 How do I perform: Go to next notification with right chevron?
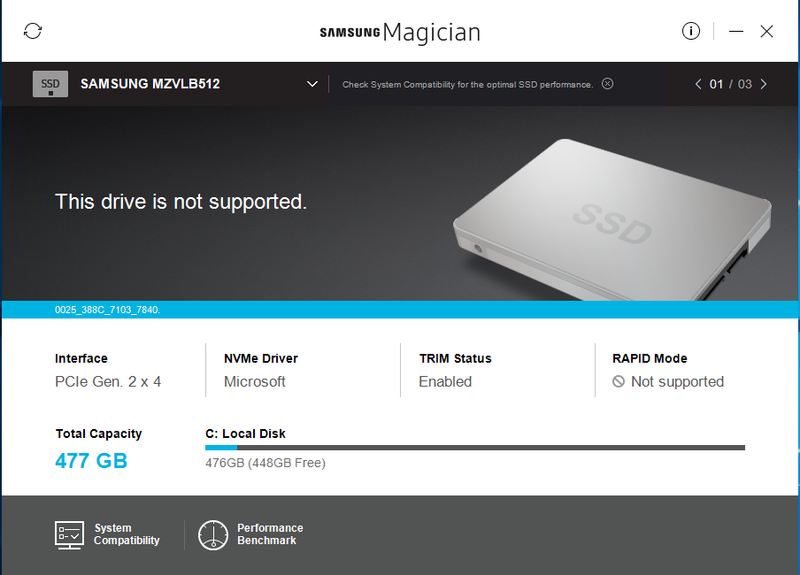763,84
